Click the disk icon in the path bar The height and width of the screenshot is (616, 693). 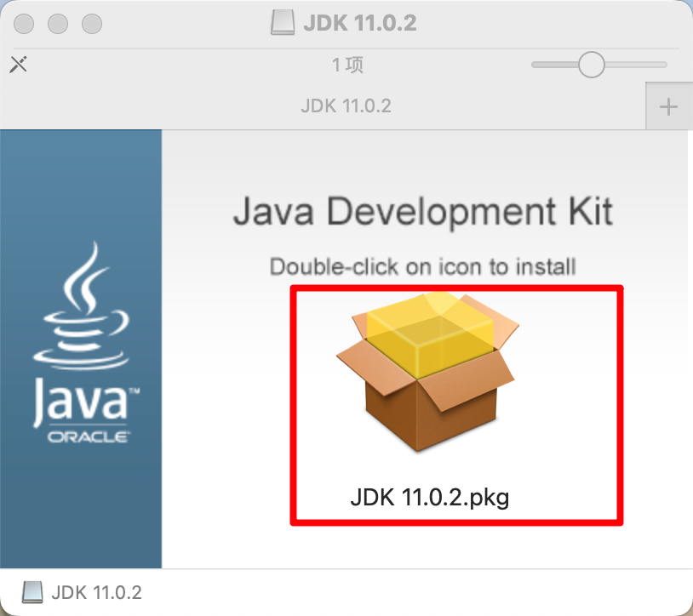(32, 592)
